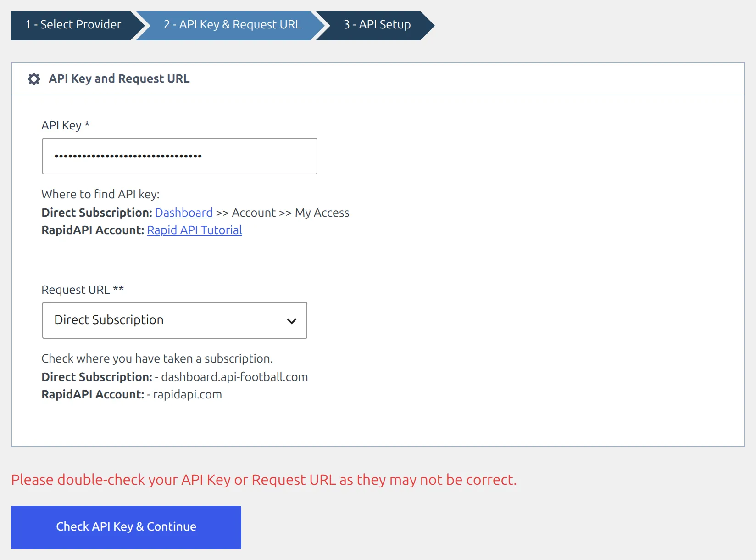This screenshot has height=560, width=756.
Task: Jump to step 3 - API Setup
Action: (x=377, y=25)
